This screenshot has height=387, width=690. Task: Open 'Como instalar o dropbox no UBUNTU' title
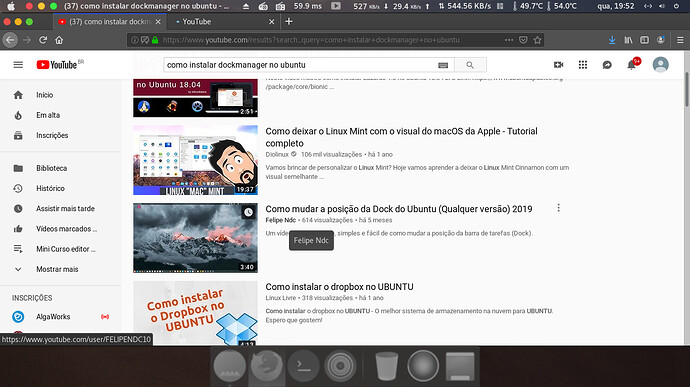coord(339,287)
